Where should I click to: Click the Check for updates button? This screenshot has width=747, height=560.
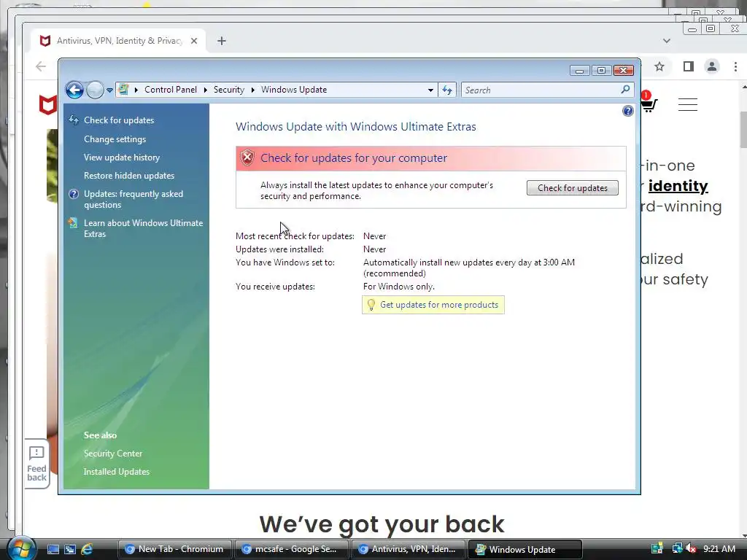(572, 187)
